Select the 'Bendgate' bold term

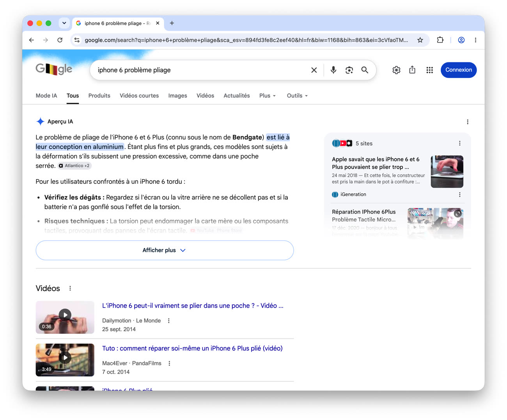point(247,137)
